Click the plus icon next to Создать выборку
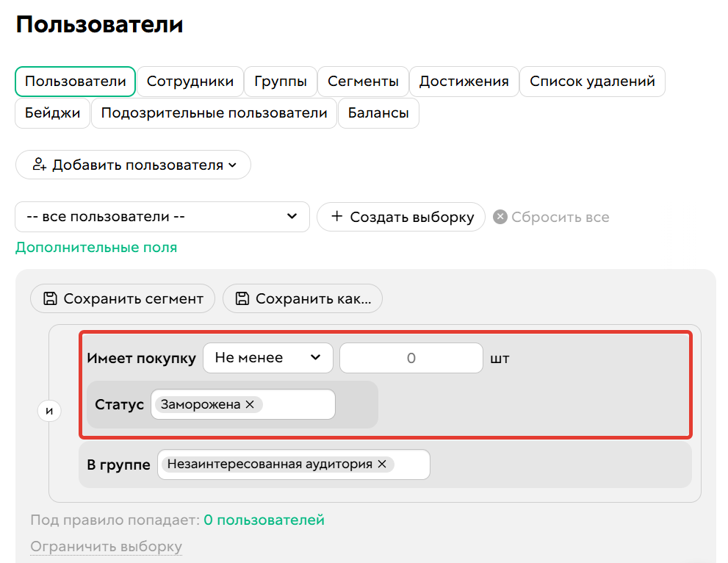Screen dimensions: 728x563 [337, 217]
